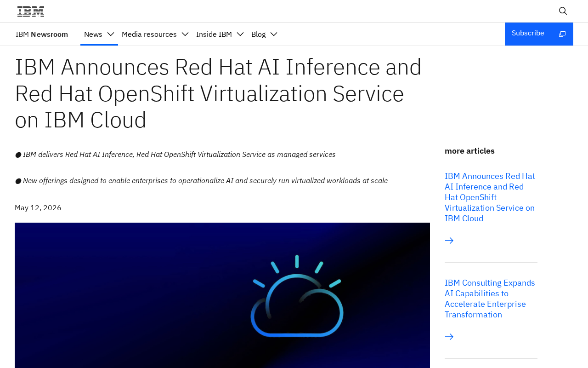
Task: Expand the Media resources chevron
Action: coord(185,34)
